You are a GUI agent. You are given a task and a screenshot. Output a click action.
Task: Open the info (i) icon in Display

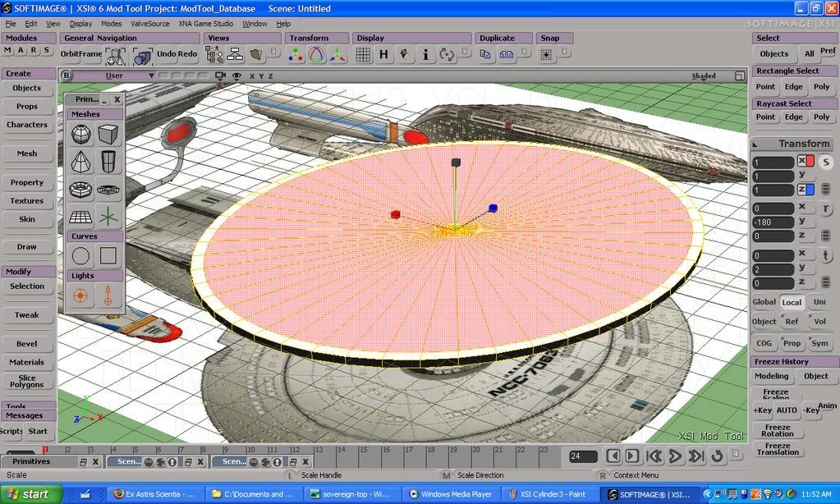(x=425, y=55)
